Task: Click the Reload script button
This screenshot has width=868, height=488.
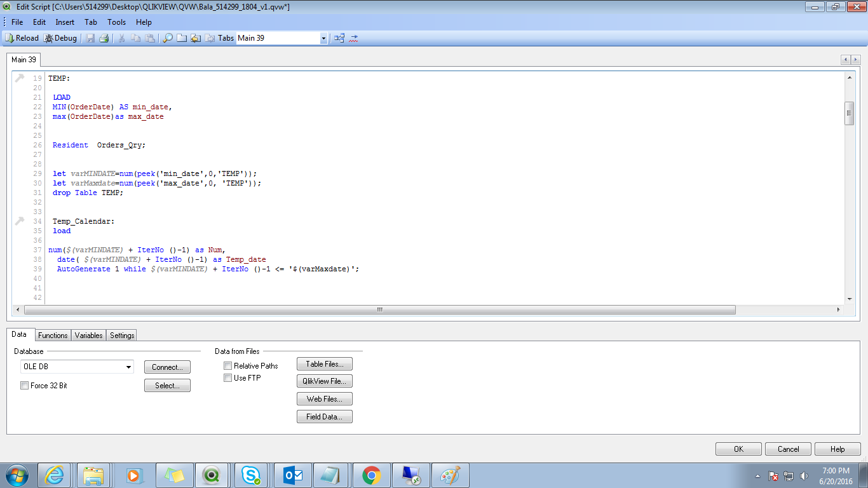Action: pos(22,38)
